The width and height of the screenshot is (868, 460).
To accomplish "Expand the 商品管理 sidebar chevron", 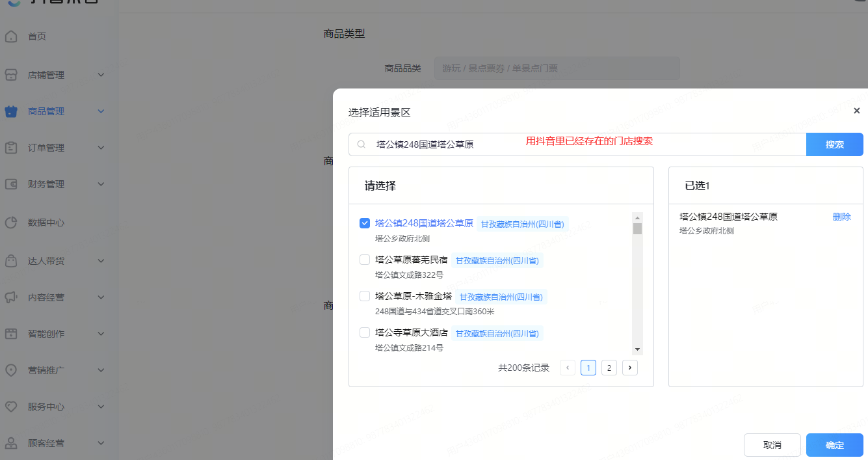I will [101, 111].
